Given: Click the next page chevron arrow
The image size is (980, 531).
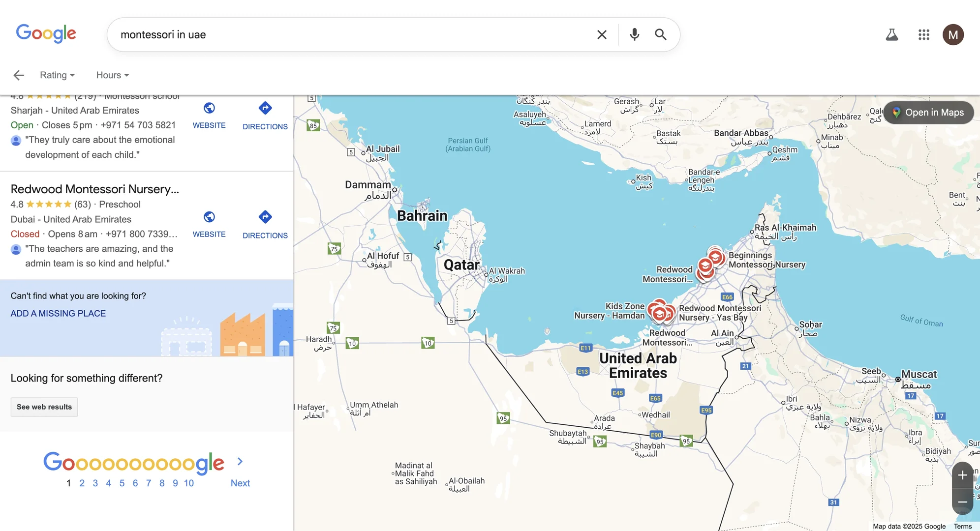Looking at the screenshot, I should [240, 461].
